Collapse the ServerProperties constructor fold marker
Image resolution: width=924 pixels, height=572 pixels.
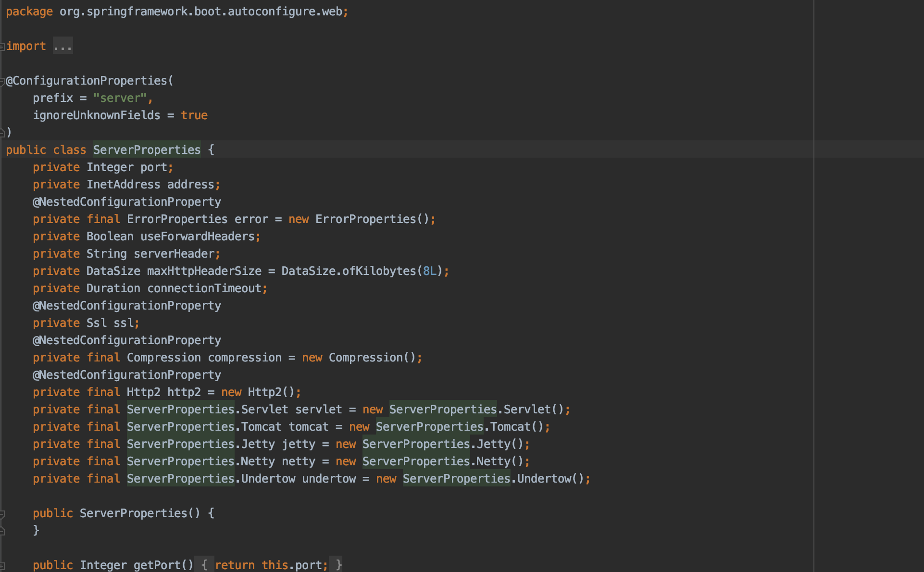(x=2, y=514)
